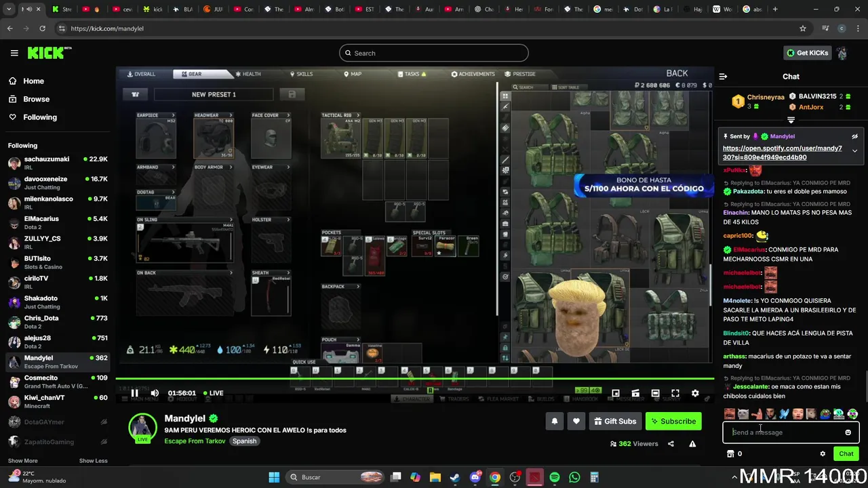Insert the white cat emote
Screen dimensions: 868x488
coord(743,413)
